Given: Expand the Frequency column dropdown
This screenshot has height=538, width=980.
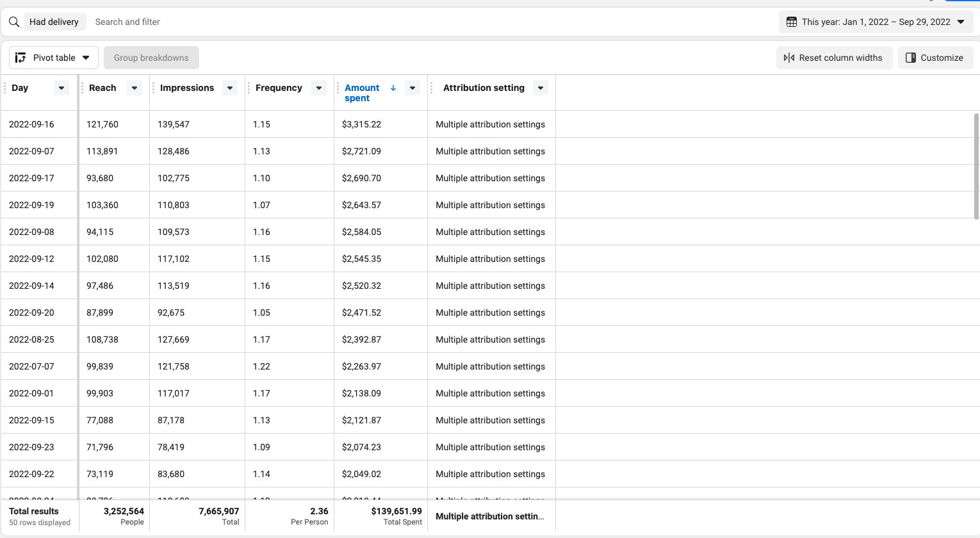Looking at the screenshot, I should click(319, 88).
